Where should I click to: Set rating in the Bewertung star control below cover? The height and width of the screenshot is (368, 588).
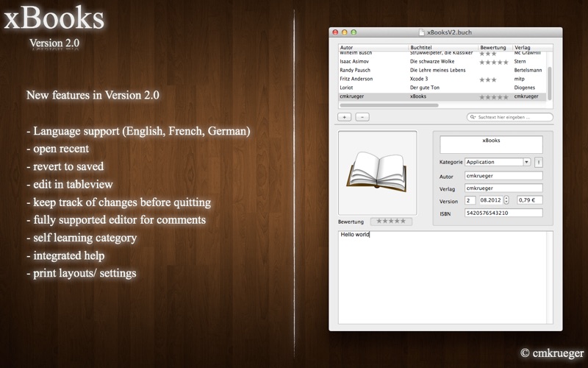(391, 222)
